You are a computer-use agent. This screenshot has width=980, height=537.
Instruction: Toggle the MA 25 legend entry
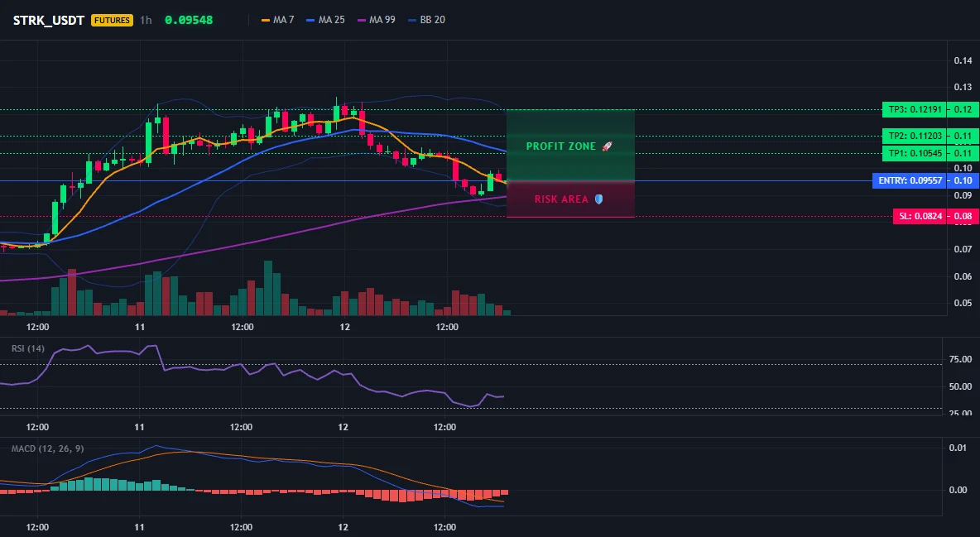tap(325, 20)
